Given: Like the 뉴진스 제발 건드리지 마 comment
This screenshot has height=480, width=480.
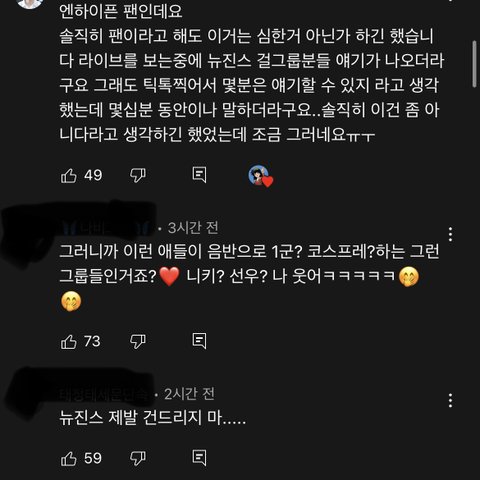Looking at the screenshot, I should click(x=69, y=458).
